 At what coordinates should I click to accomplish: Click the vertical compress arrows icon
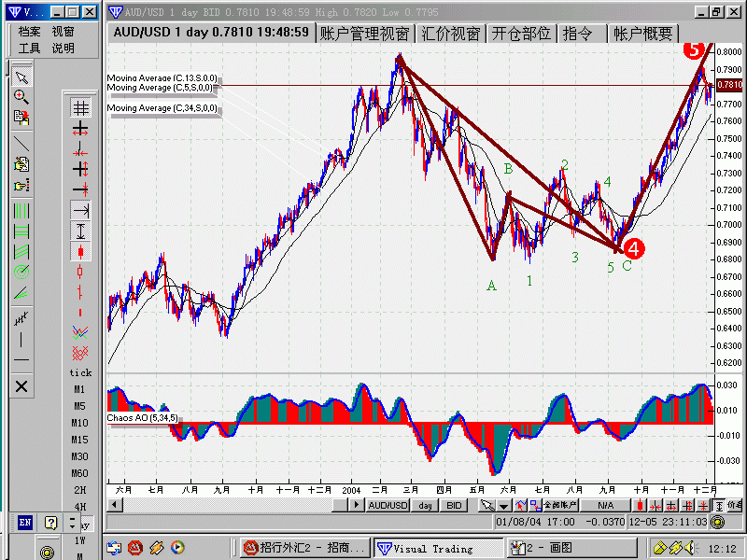click(80, 189)
